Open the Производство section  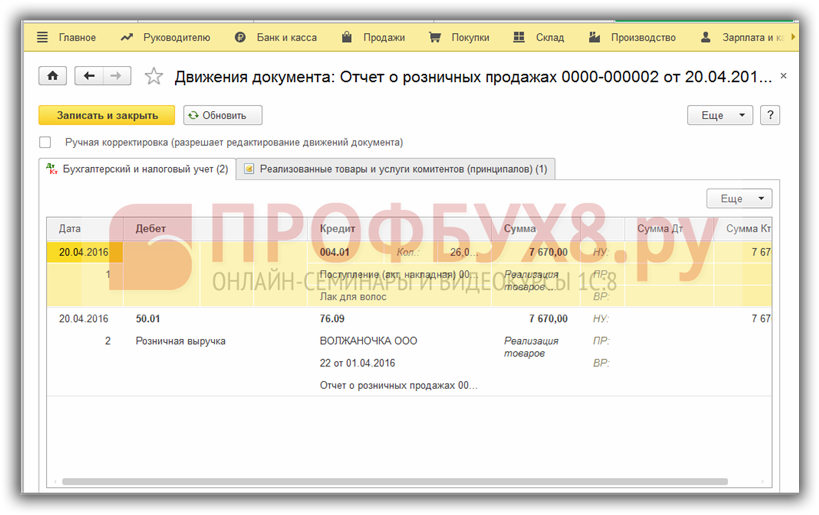(x=643, y=38)
